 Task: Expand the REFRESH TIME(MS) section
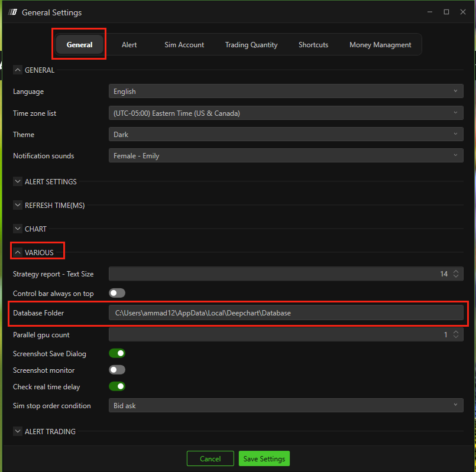(17, 206)
